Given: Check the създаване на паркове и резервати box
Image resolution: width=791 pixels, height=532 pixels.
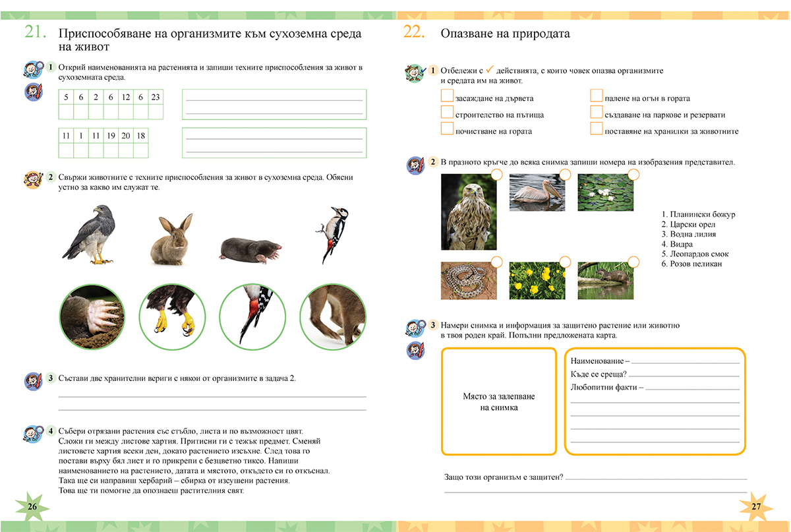Looking at the screenshot, I should click(x=597, y=113).
